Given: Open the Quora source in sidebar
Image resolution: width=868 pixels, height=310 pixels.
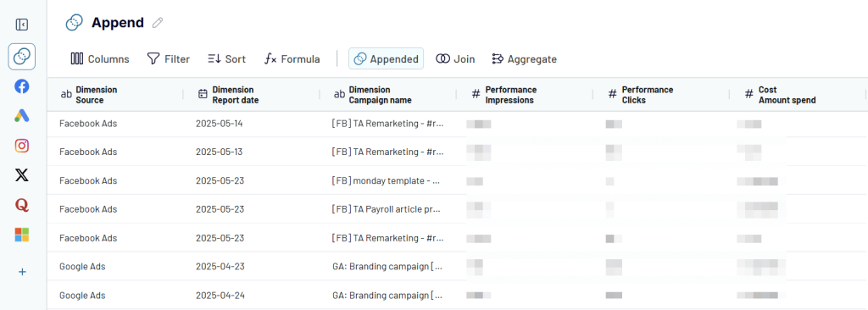Looking at the screenshot, I should tap(21, 205).
